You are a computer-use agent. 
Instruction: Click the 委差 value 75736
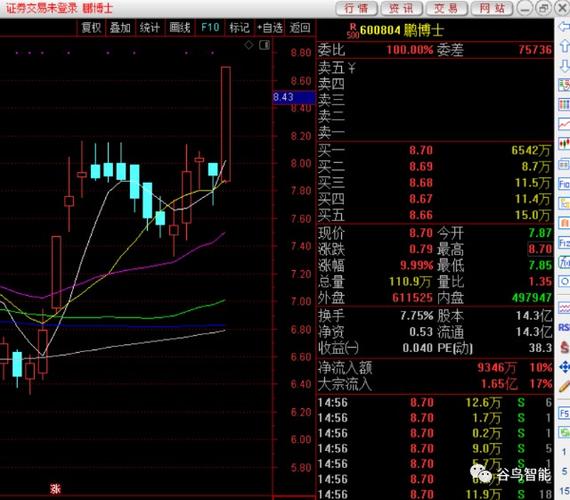(x=535, y=49)
